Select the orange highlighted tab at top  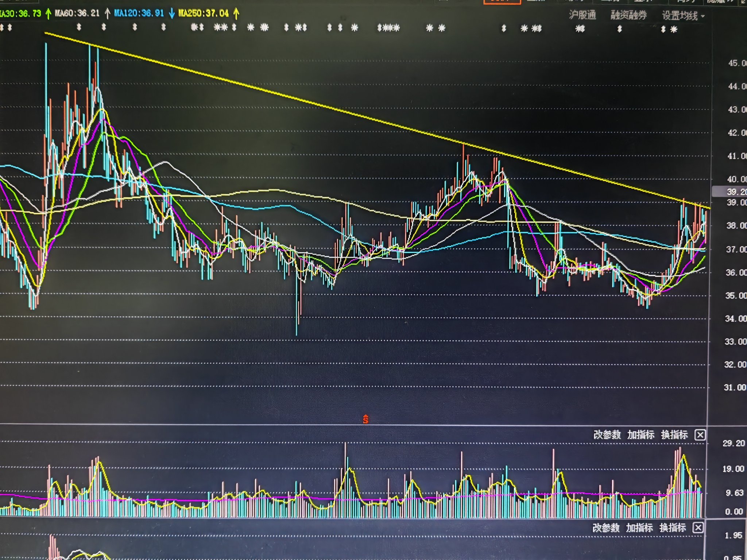(x=502, y=1)
